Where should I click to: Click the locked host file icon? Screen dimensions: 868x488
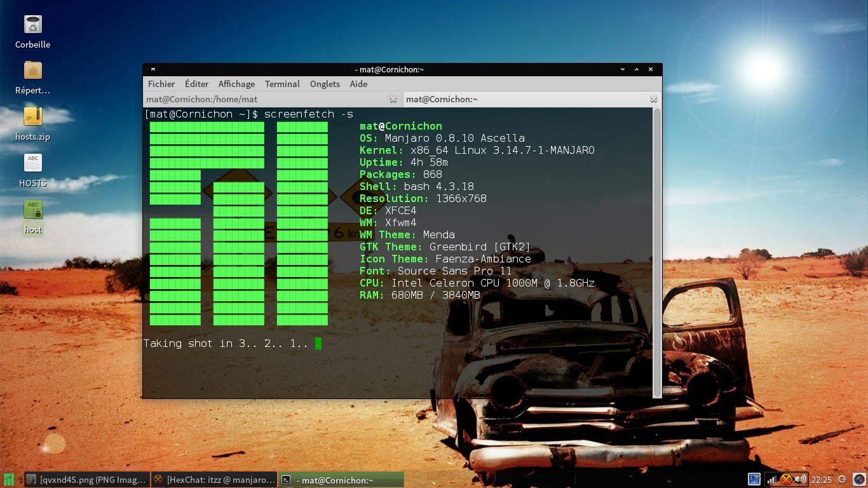pos(33,210)
